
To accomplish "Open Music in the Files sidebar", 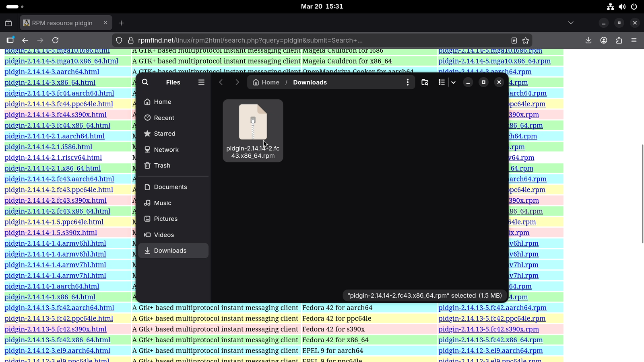I will [x=173, y=203].
